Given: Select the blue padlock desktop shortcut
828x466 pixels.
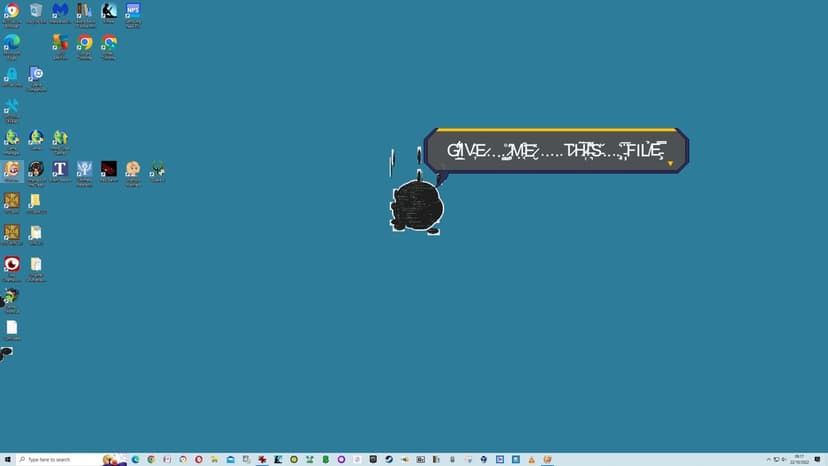Looking at the screenshot, I should click(x=12, y=76).
